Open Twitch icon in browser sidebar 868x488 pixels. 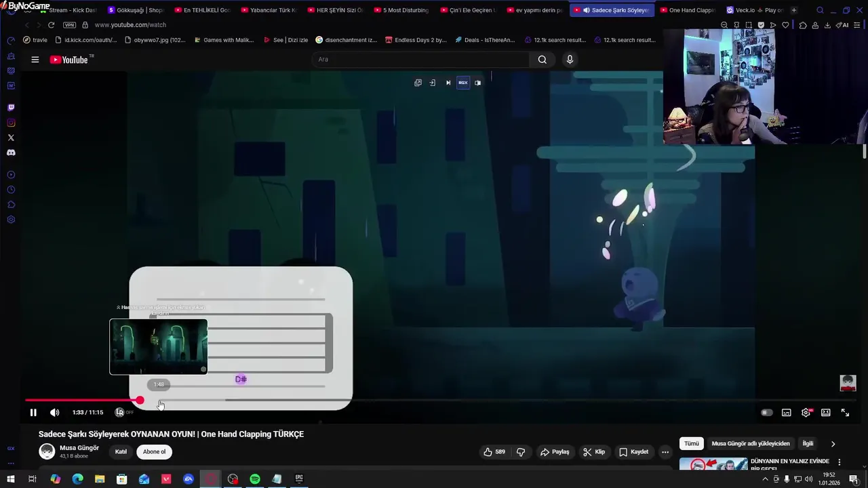click(11, 108)
